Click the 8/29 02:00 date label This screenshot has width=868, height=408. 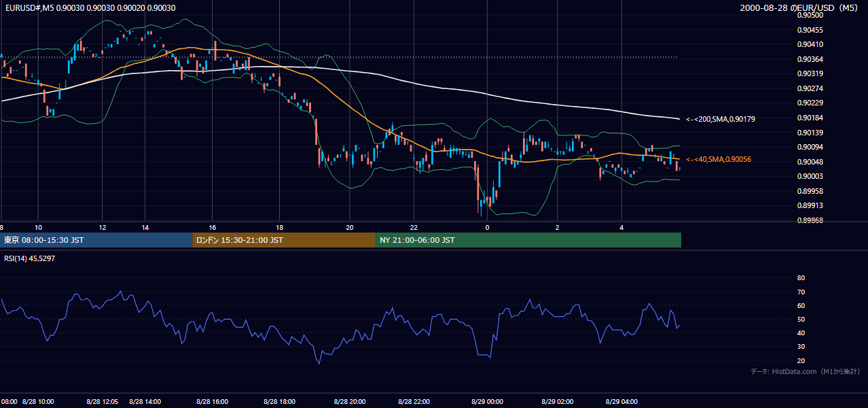[558, 402]
